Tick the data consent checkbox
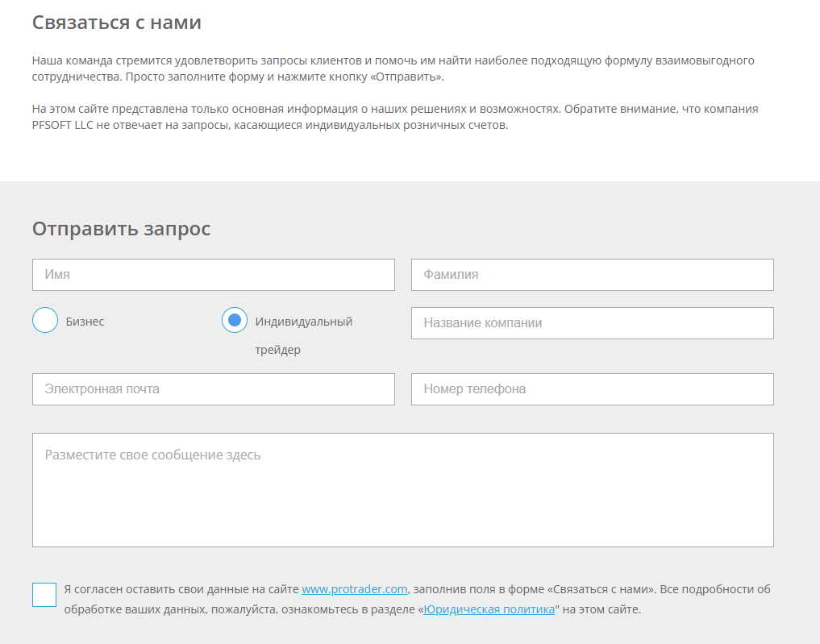 tap(44, 595)
